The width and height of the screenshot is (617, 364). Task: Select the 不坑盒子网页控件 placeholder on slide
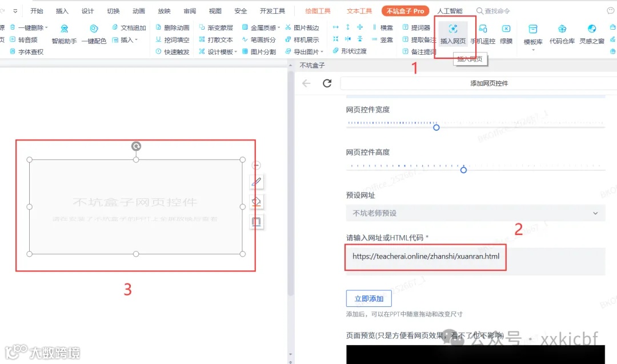click(x=136, y=207)
